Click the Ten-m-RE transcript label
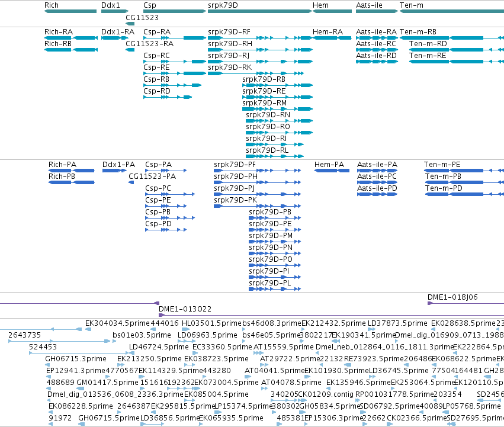 pyautogui.click(x=428, y=56)
